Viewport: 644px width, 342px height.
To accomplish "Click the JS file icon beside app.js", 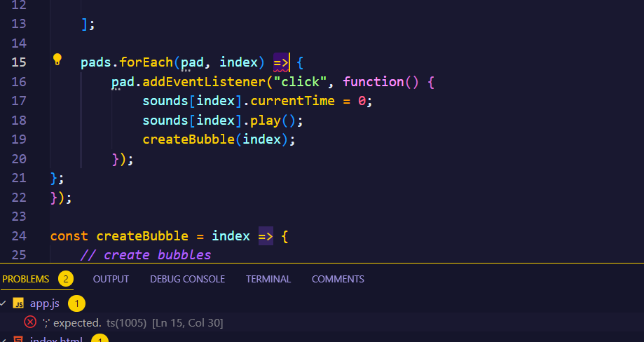I will (x=19, y=303).
